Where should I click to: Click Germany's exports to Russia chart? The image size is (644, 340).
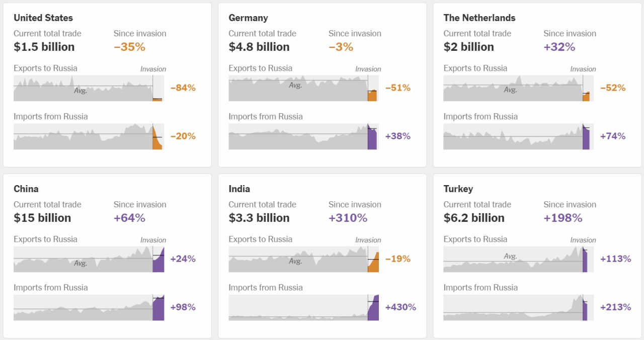point(303,89)
